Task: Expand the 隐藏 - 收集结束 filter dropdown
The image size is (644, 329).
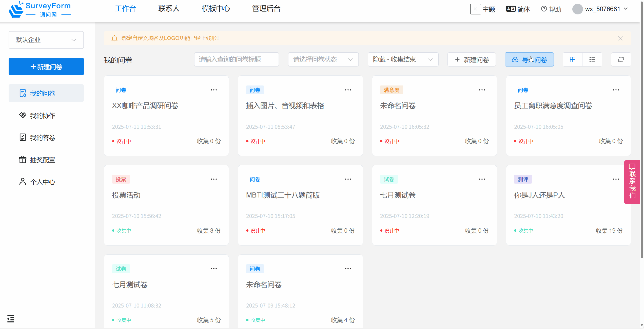Action: [403, 59]
